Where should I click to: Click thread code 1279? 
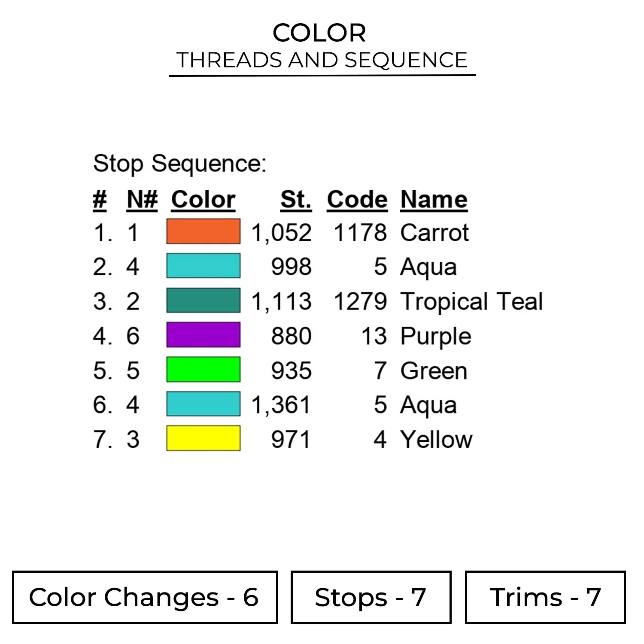point(360,301)
